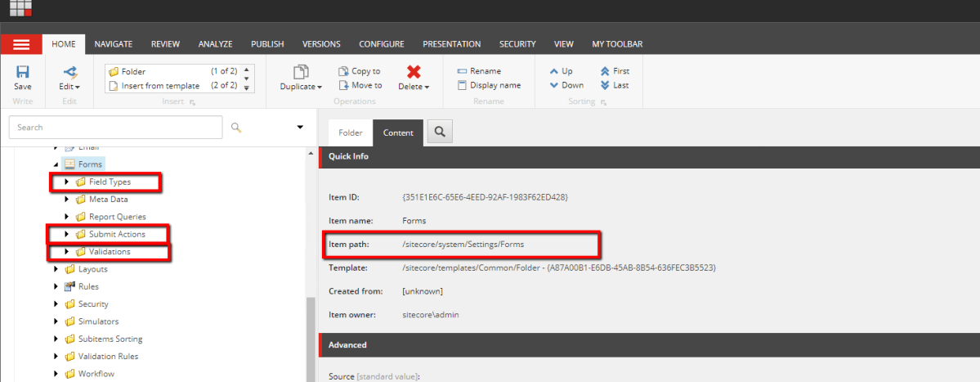The width and height of the screenshot is (980, 382).
Task: Click the Copy to icon
Action: 344,71
